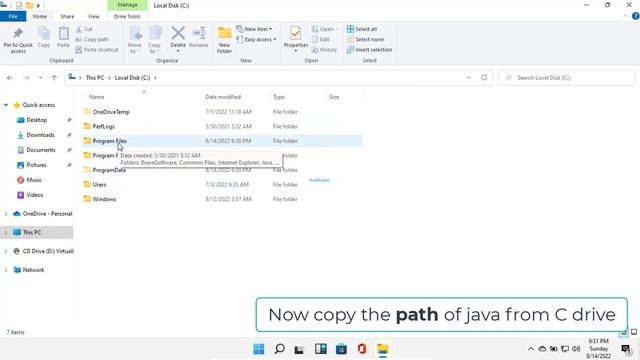
Task: Click Paste shortcut command
Action: [97, 50]
